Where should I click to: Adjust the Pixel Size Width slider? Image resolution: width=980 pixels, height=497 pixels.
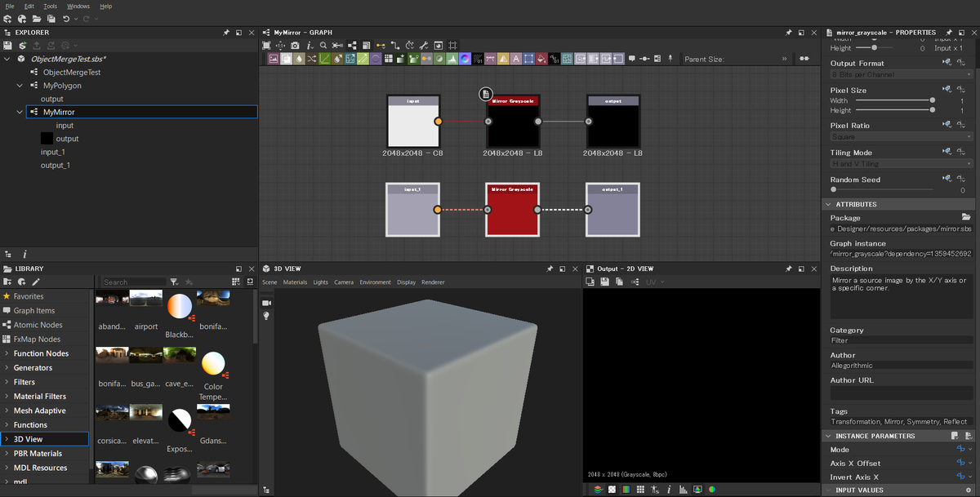893,100
